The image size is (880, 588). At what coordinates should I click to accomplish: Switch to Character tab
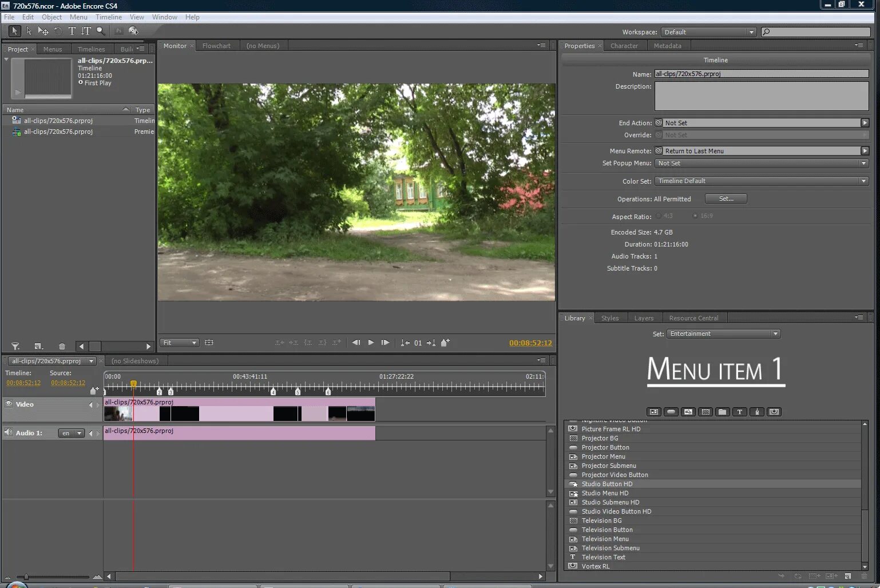pyautogui.click(x=624, y=46)
